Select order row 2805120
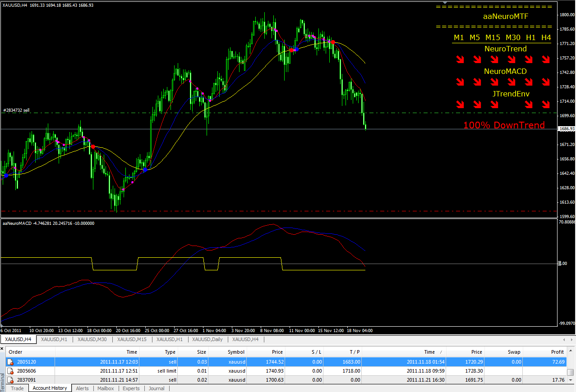This screenshot has height=392, width=576. 286,362
